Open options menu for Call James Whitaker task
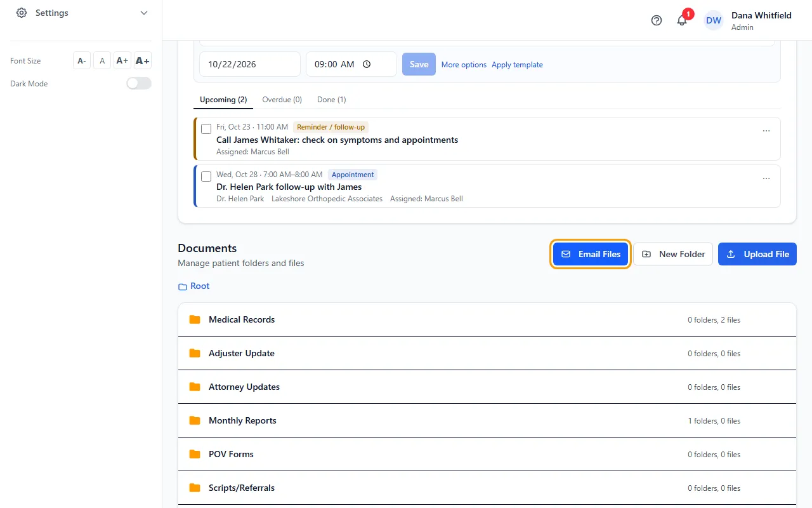This screenshot has height=508, width=812. tap(766, 131)
